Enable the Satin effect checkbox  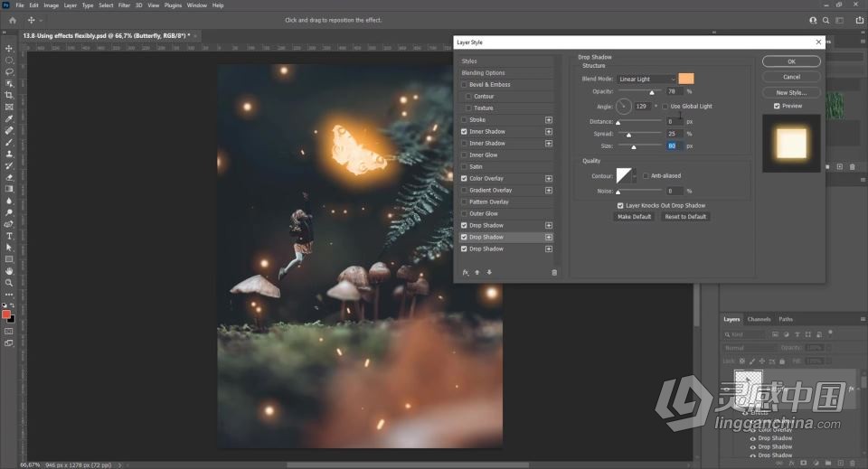(x=464, y=167)
